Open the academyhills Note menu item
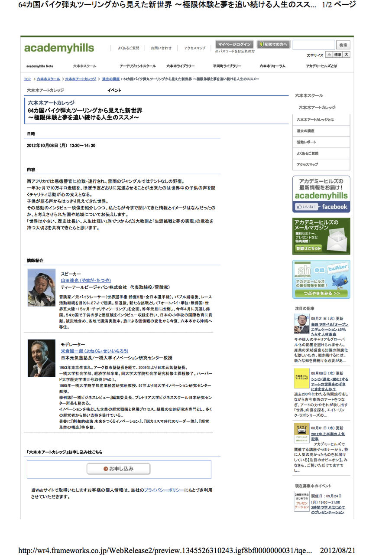The image size is (392, 555). point(40,66)
